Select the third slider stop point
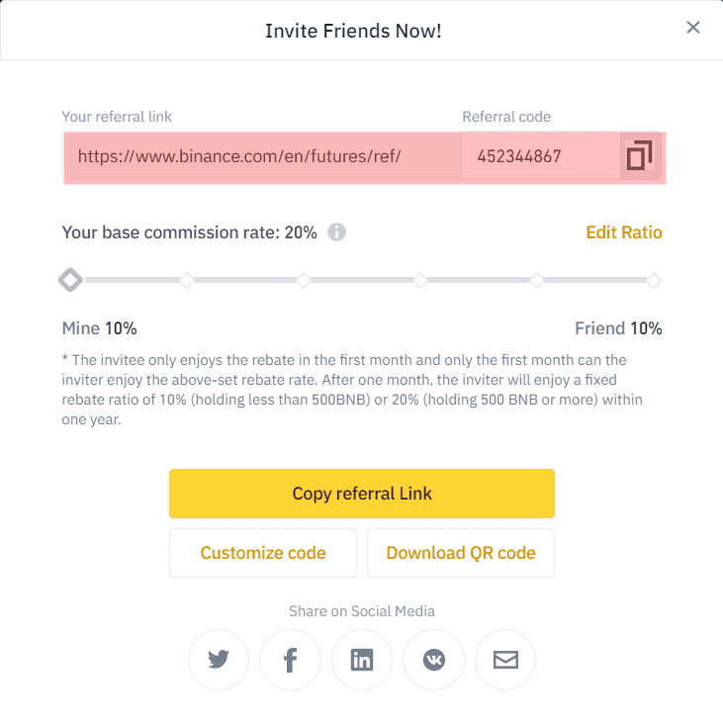The width and height of the screenshot is (723, 728). (x=304, y=281)
